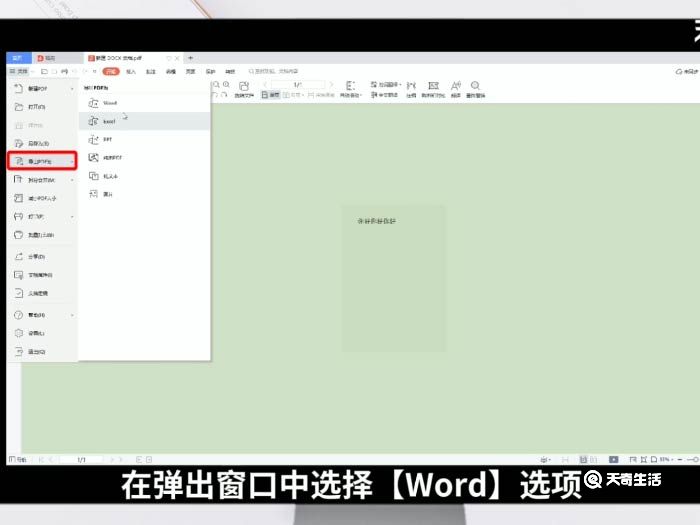Toggle single page view button
700x525 pixels.
pyautogui.click(x=271, y=95)
